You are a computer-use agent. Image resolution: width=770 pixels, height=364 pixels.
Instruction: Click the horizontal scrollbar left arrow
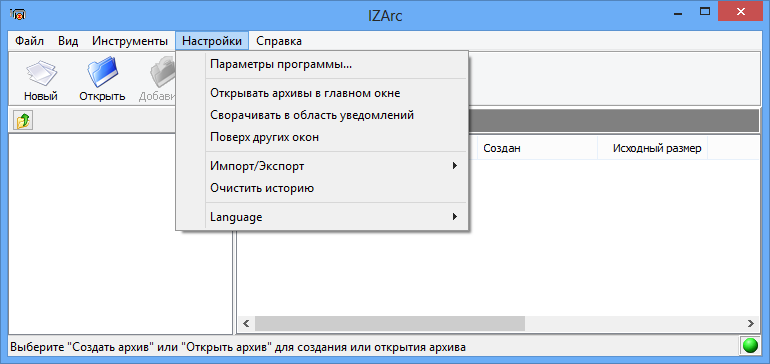pos(246,323)
